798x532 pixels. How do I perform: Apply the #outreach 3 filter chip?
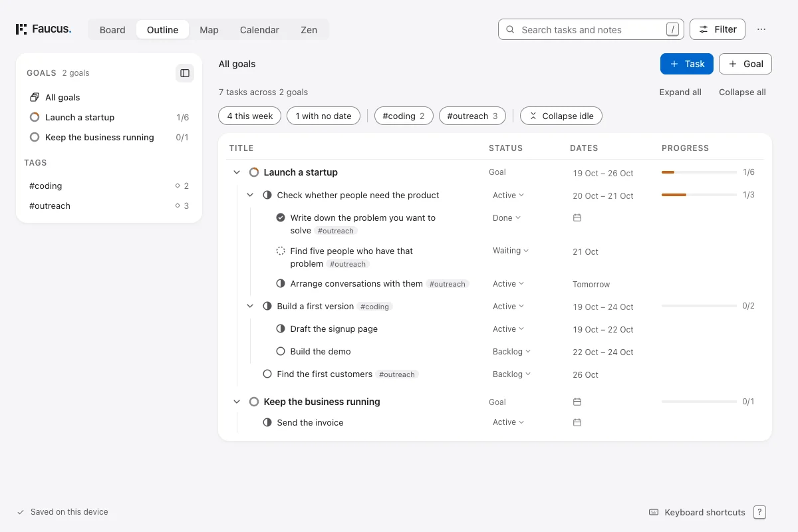472,116
